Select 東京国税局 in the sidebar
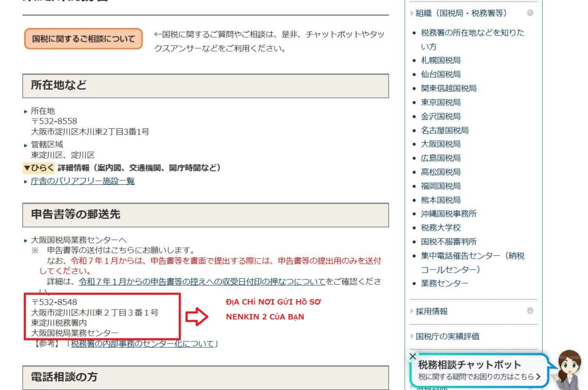Viewport: 588px width, 390px height. coord(440,102)
